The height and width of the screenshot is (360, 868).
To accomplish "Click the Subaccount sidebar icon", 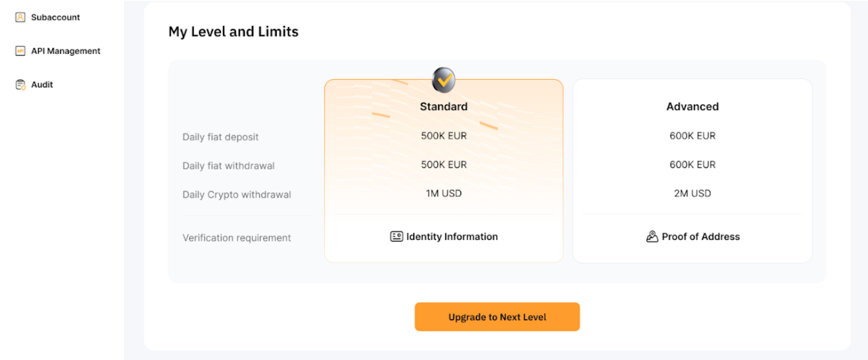I will 20,17.
